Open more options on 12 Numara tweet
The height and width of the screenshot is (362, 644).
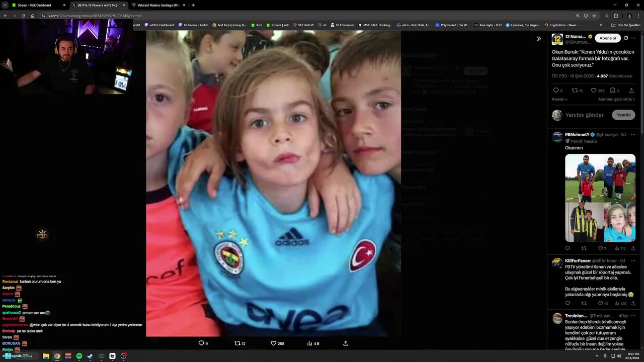pos(633,38)
